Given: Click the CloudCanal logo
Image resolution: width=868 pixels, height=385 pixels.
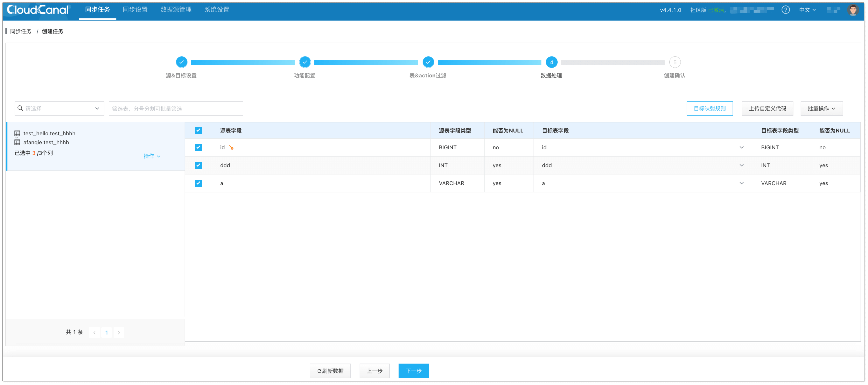Looking at the screenshot, I should point(37,10).
